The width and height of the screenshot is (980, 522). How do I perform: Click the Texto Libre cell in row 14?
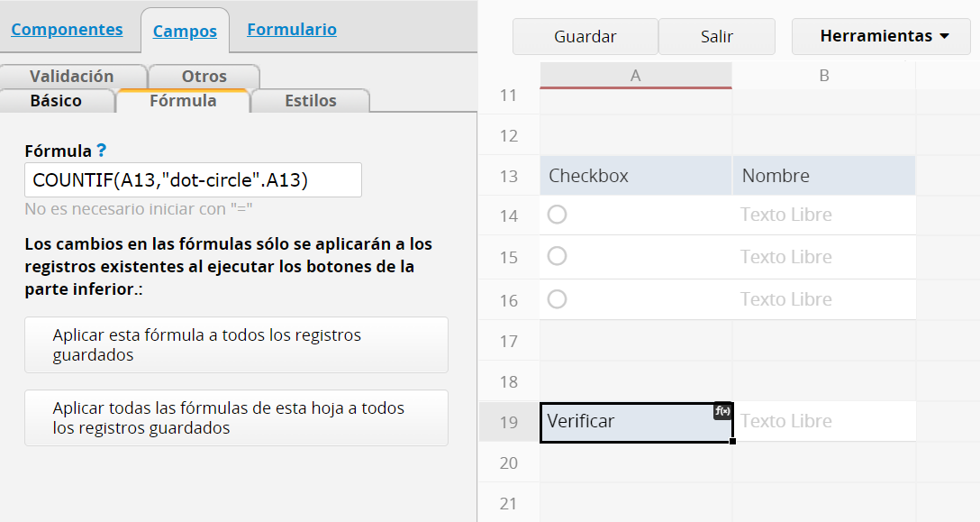(823, 215)
